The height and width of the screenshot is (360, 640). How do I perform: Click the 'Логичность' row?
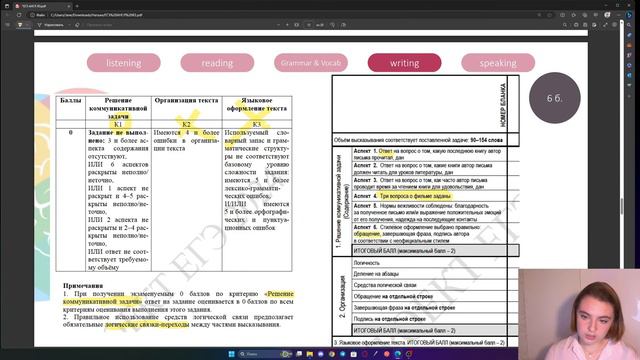pyautogui.click(x=430, y=263)
